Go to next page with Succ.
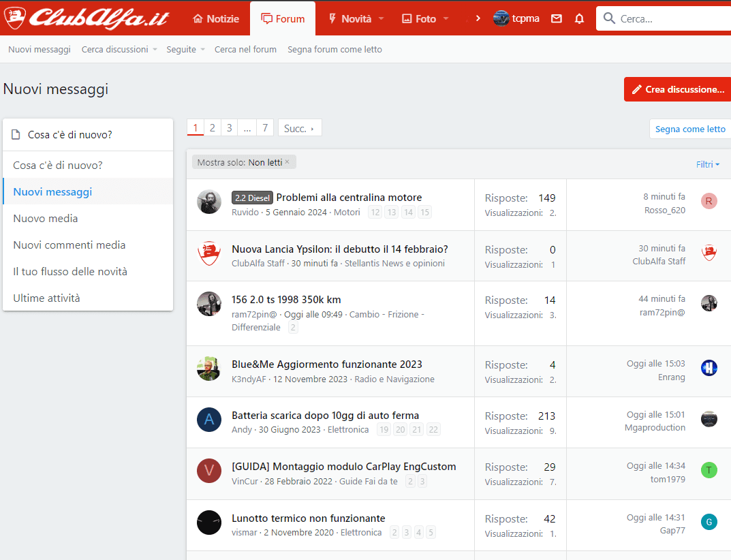 (299, 128)
